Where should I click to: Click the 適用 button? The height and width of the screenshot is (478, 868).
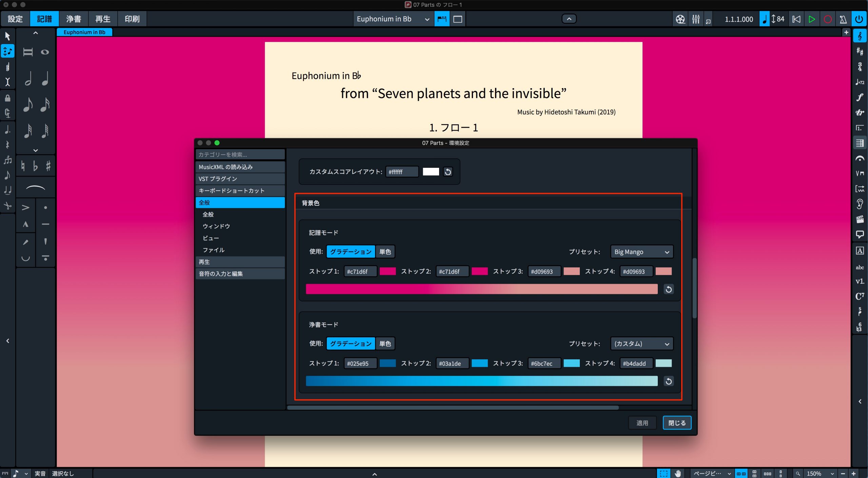coord(642,423)
